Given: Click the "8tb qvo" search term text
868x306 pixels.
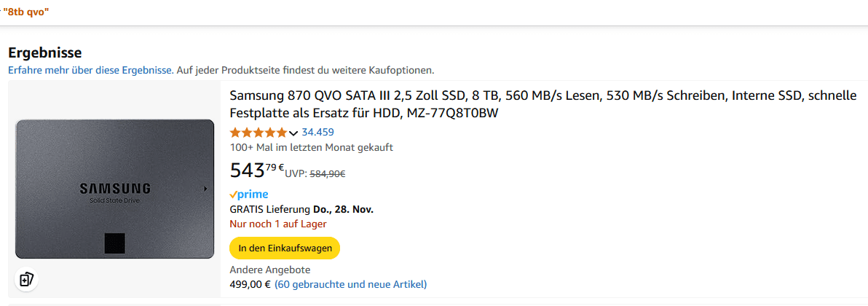Looking at the screenshot, I should (x=27, y=12).
